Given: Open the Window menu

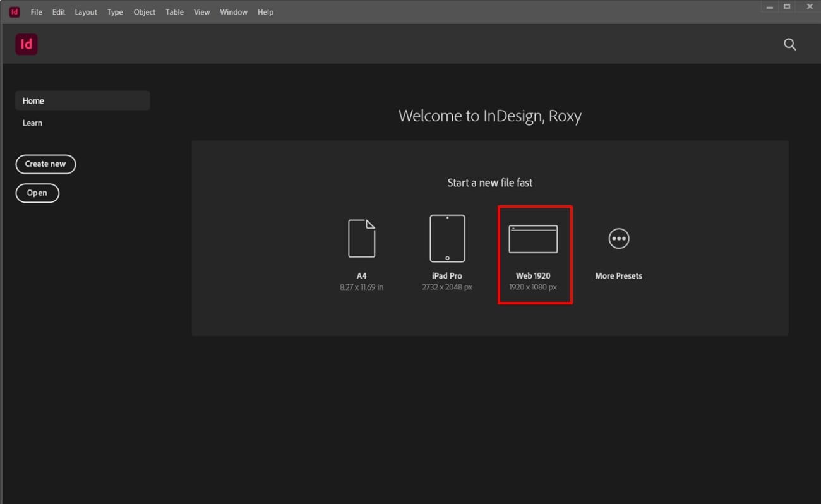Looking at the screenshot, I should (x=234, y=12).
